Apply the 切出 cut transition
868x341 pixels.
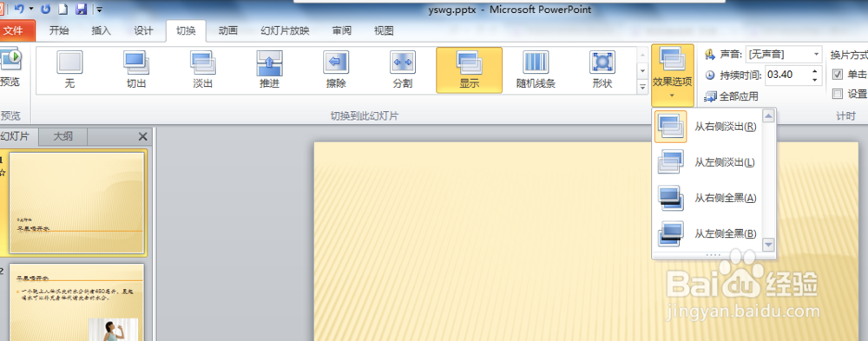(x=135, y=70)
